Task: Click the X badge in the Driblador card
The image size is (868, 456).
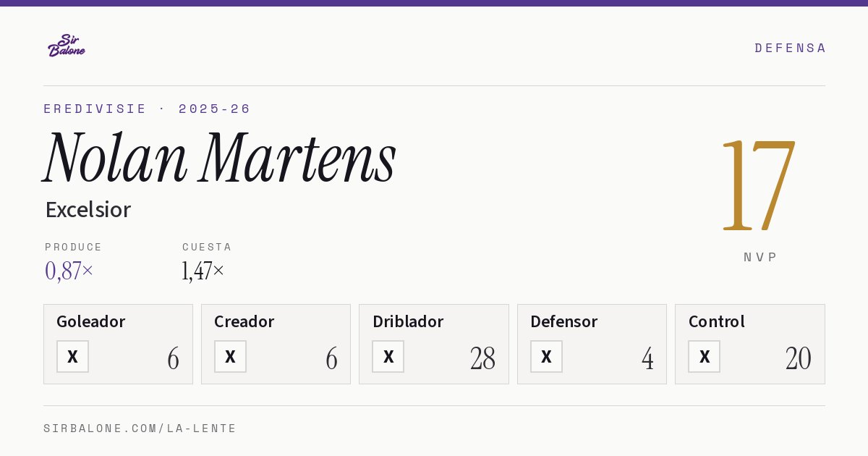Action: point(388,356)
